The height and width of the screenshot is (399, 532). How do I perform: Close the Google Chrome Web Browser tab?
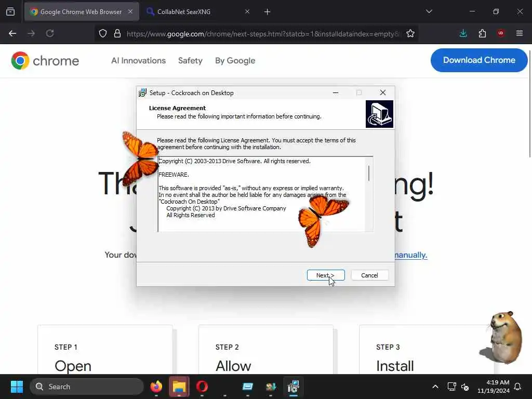(130, 11)
